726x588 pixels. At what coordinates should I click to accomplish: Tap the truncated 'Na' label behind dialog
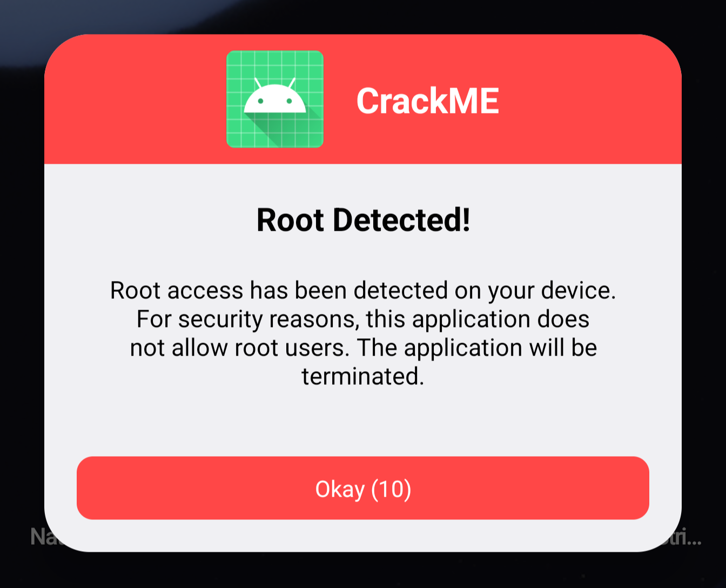click(38, 537)
